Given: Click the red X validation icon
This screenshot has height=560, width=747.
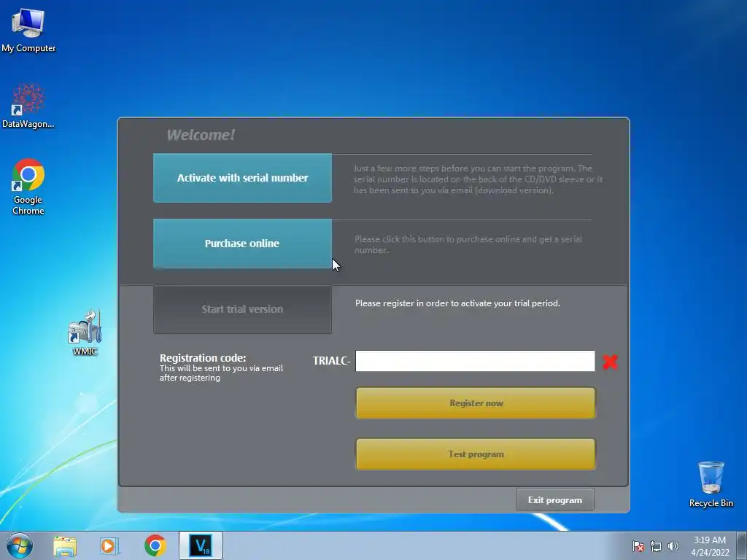Looking at the screenshot, I should point(610,362).
